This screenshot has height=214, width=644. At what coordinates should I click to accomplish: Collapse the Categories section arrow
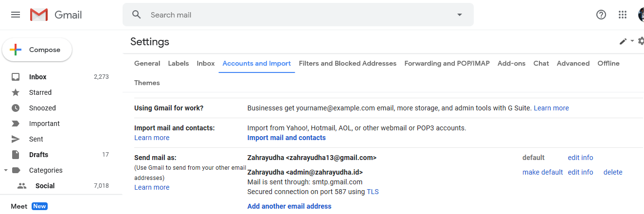[5, 170]
